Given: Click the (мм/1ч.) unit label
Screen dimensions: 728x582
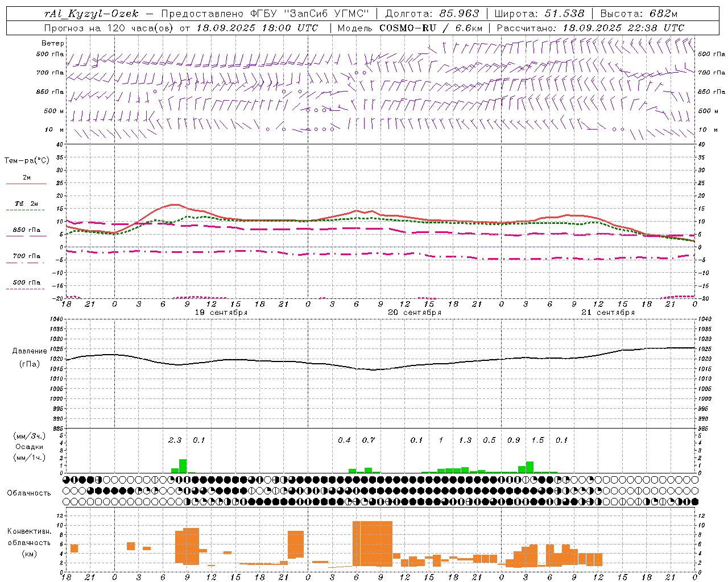Looking at the screenshot, I should tap(30, 458).
